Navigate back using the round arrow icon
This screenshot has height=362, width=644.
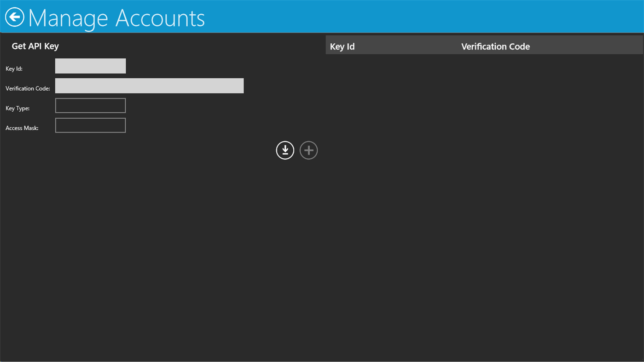click(x=15, y=17)
